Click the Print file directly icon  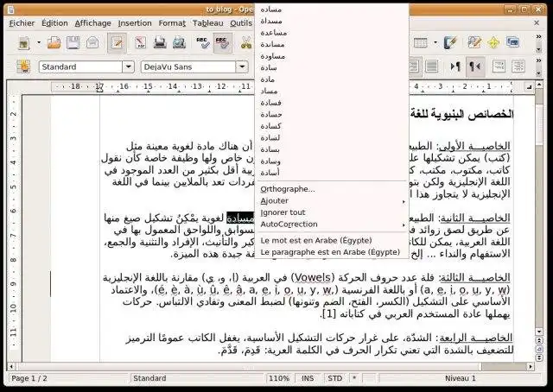tap(160, 43)
